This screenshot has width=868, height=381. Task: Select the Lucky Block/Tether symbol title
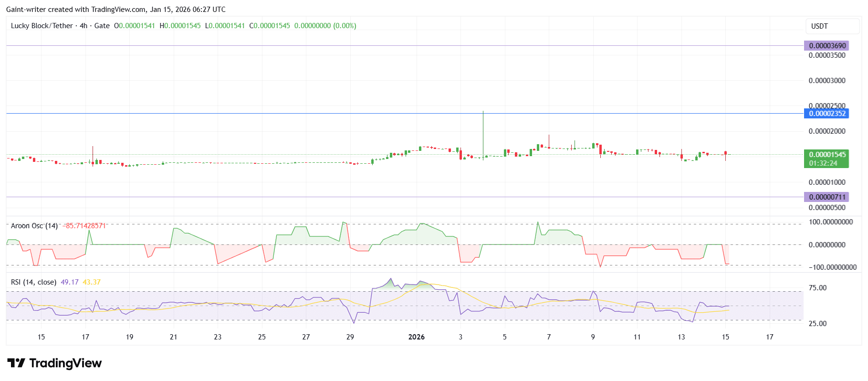[x=42, y=26]
